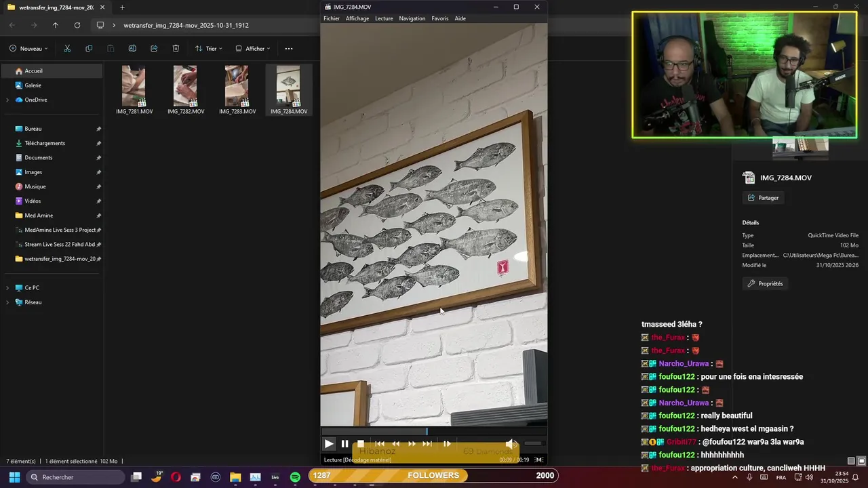Step one frame forward in player
Screen dimensions: 868x488
[447, 444]
